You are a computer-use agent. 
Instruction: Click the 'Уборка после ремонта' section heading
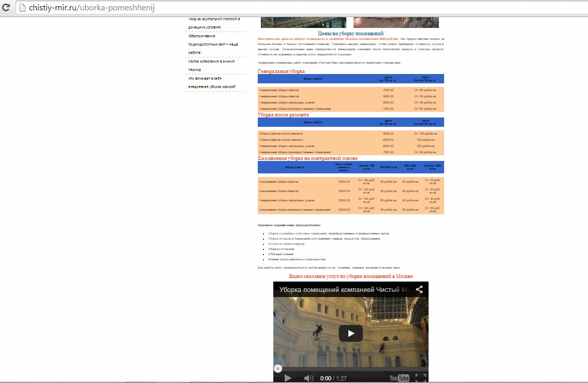(283, 115)
